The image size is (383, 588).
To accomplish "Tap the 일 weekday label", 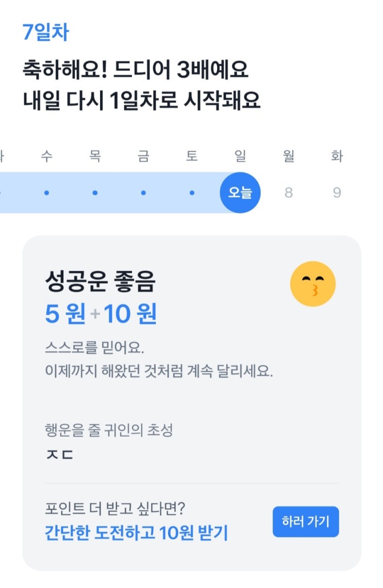I will 240,156.
